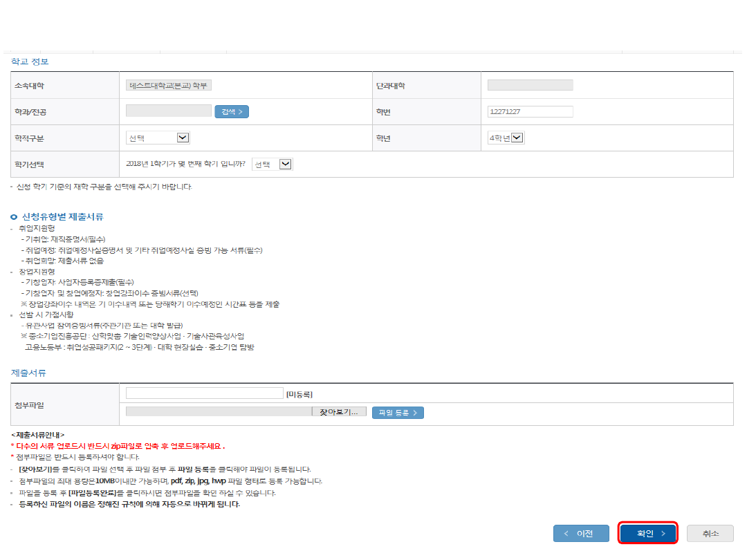This screenshot has height=560, width=747.
Task: Click the 소속대학 university name field
Action: coord(169,86)
